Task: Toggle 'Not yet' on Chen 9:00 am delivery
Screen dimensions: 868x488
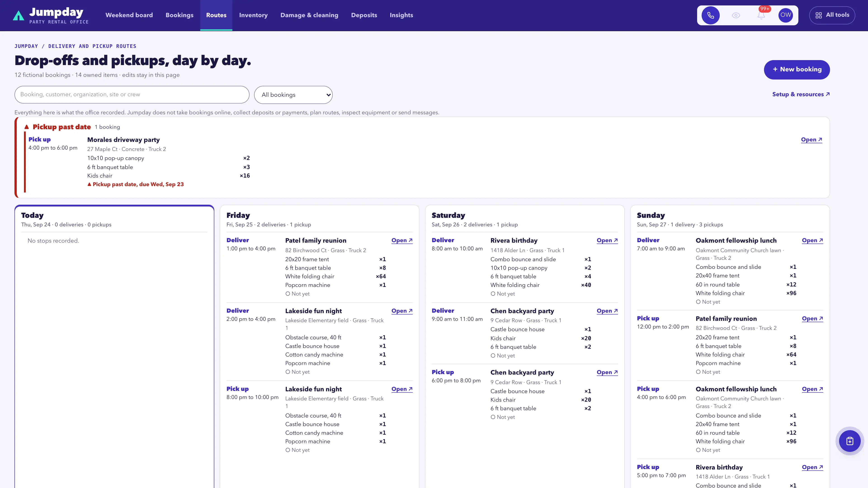Action: [x=503, y=356]
